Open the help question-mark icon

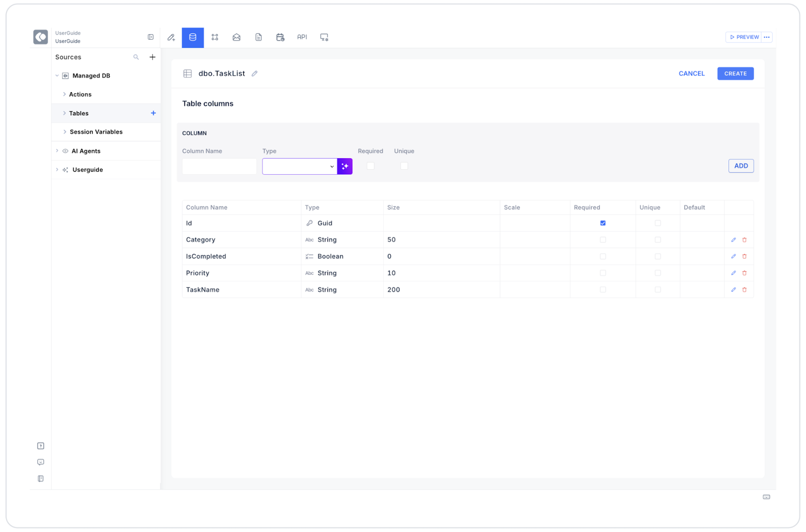pyautogui.click(x=41, y=446)
